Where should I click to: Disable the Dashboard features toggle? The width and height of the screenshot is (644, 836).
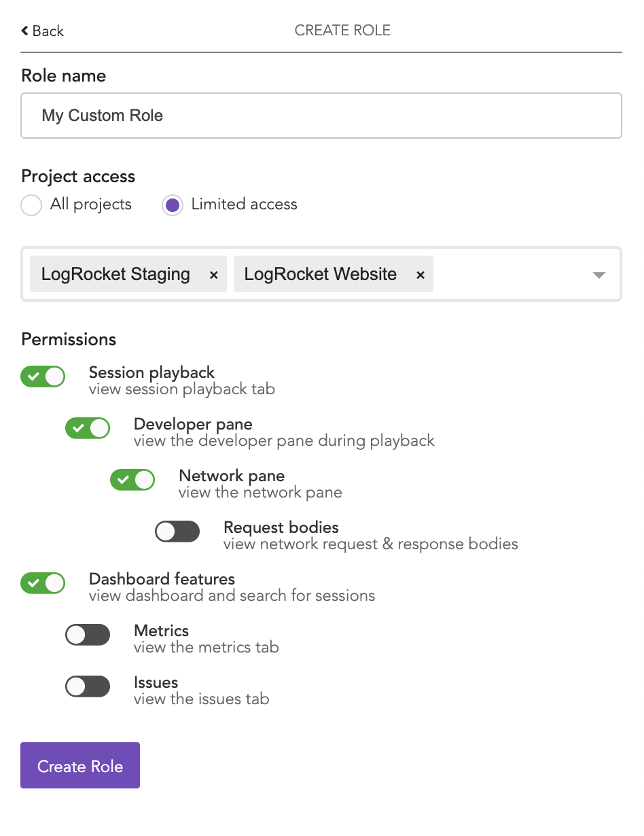tap(43, 583)
